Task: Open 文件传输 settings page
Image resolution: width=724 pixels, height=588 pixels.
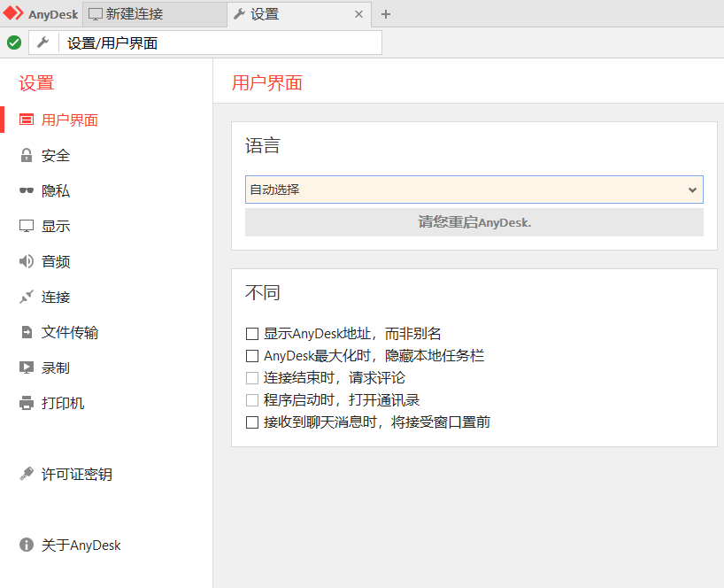Action: pyautogui.click(x=69, y=332)
